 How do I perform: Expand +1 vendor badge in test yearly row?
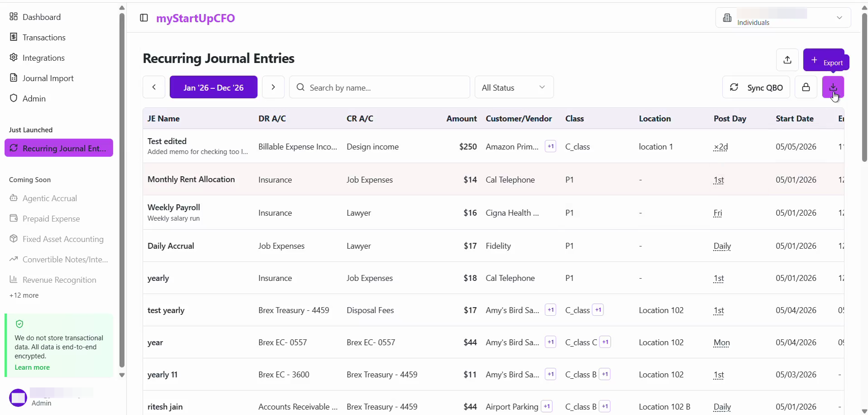pos(550,310)
